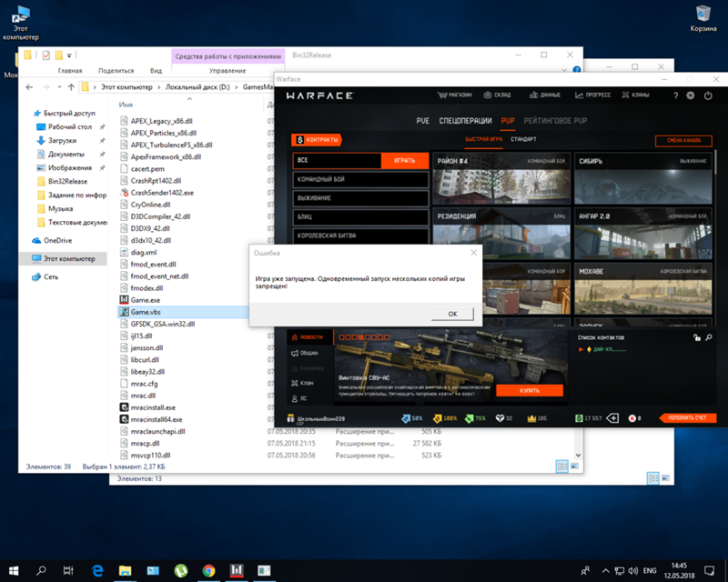The width and height of the screenshot is (728, 582).
Task: Click the crown 185 currency icon
Action: click(x=531, y=418)
